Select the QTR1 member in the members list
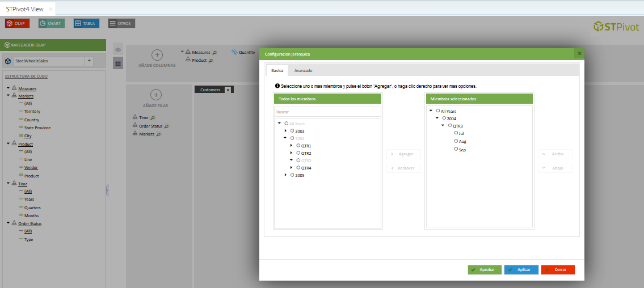644x288 pixels. coord(306,146)
